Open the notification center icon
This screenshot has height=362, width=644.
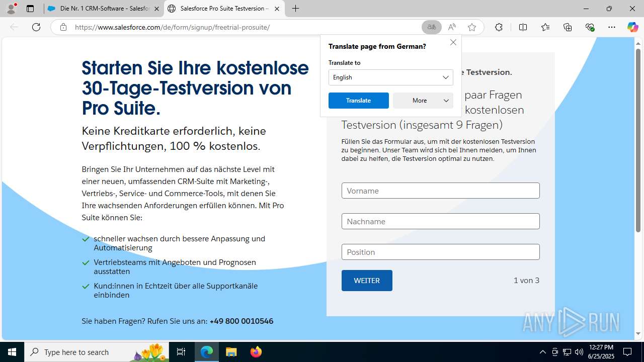627,352
